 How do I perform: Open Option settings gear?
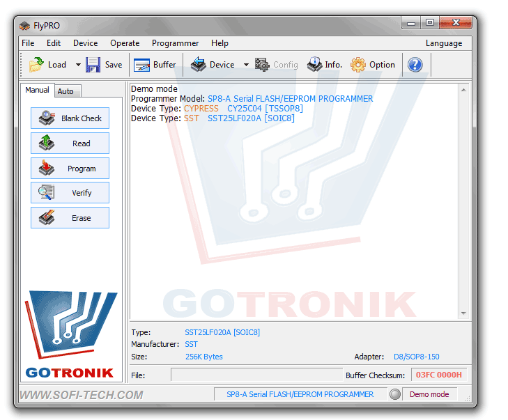(x=373, y=65)
